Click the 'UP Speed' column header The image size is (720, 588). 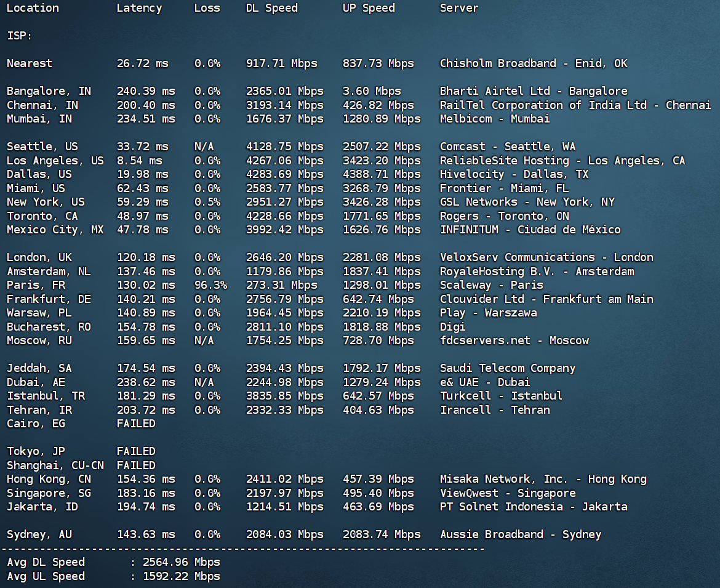pos(369,8)
